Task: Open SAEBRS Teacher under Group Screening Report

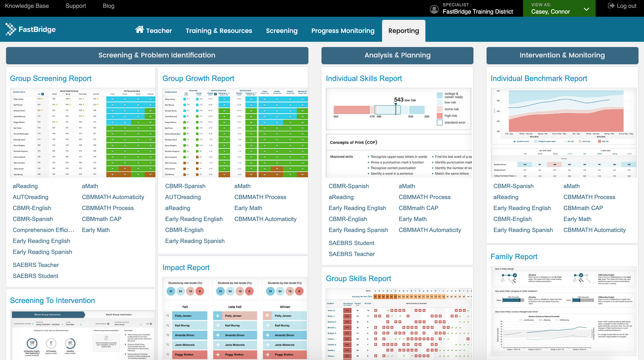Action: click(x=36, y=265)
